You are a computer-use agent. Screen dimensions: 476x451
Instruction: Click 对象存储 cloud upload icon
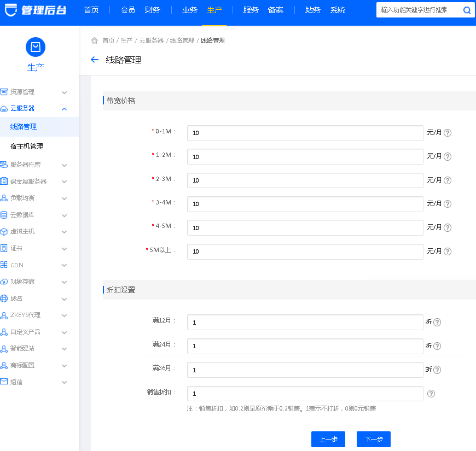(4, 282)
